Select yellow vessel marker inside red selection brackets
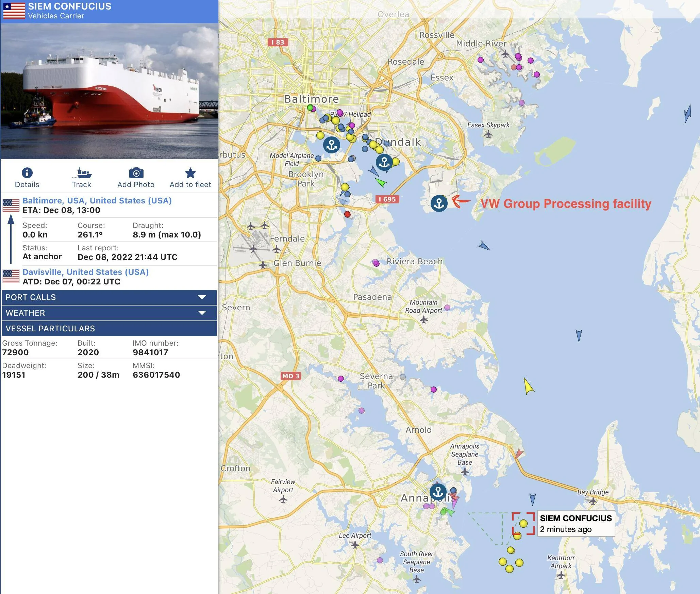This screenshot has width=700, height=594. (x=523, y=523)
